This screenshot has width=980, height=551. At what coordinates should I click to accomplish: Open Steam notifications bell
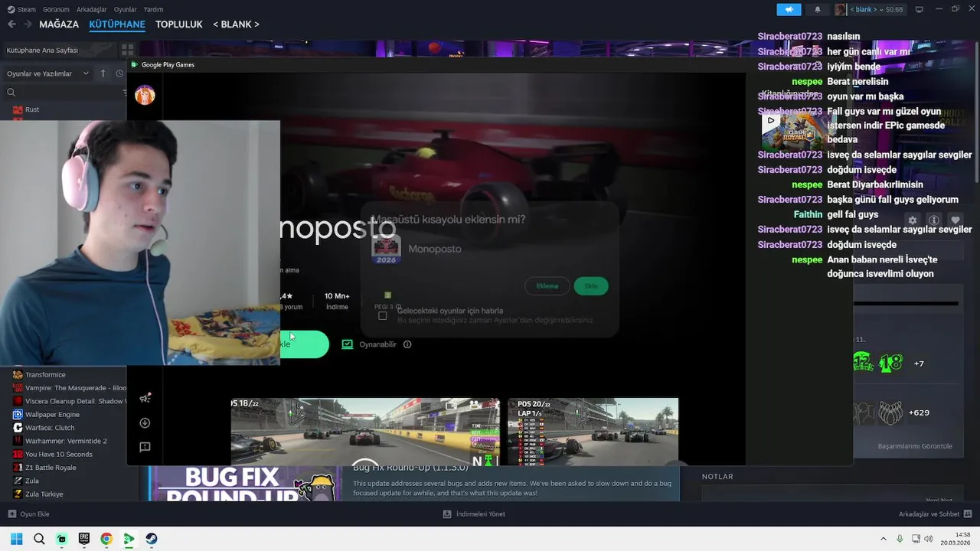coord(817,9)
